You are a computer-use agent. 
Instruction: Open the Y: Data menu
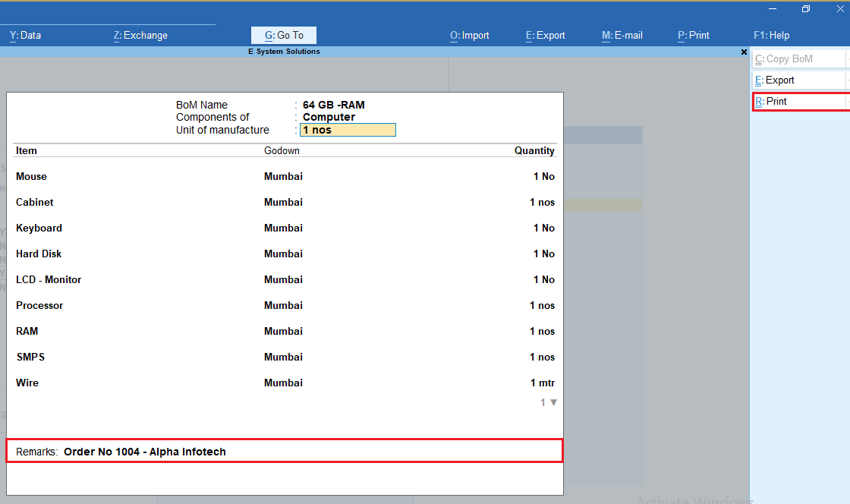24,35
